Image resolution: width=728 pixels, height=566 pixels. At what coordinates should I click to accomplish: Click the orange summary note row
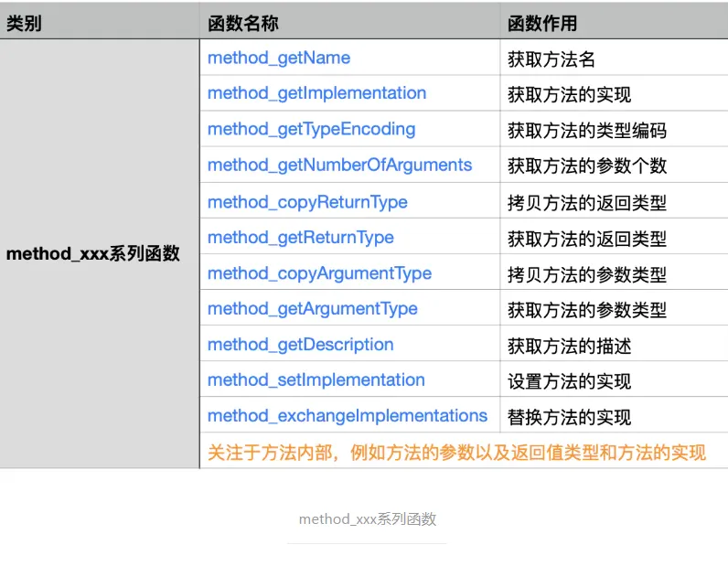464,451
